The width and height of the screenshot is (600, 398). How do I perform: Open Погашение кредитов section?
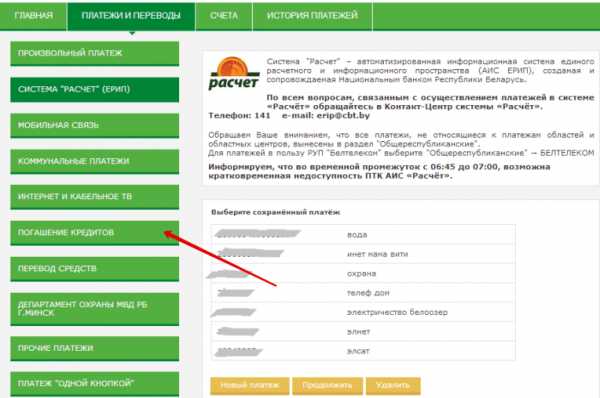pyautogui.click(x=95, y=233)
